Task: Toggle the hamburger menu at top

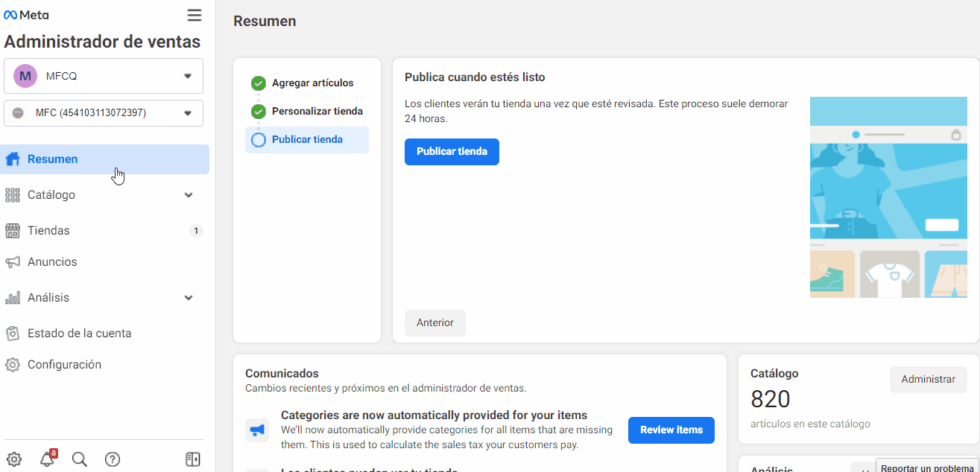Action: (x=195, y=14)
